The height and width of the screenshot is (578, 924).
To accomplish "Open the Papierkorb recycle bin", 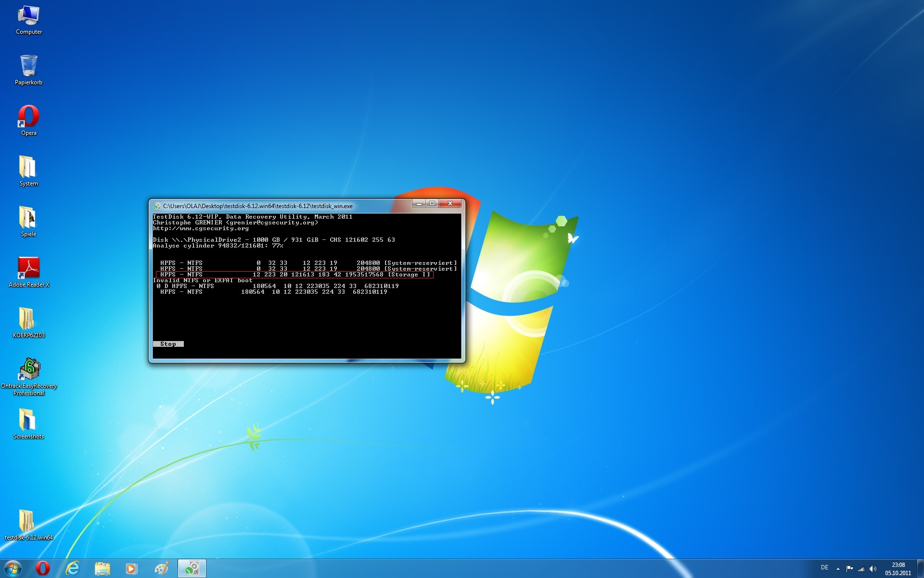I will (28, 66).
